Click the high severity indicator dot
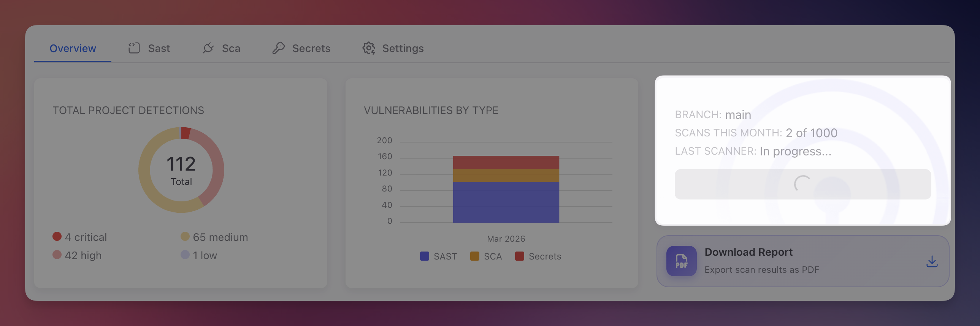 click(x=57, y=255)
